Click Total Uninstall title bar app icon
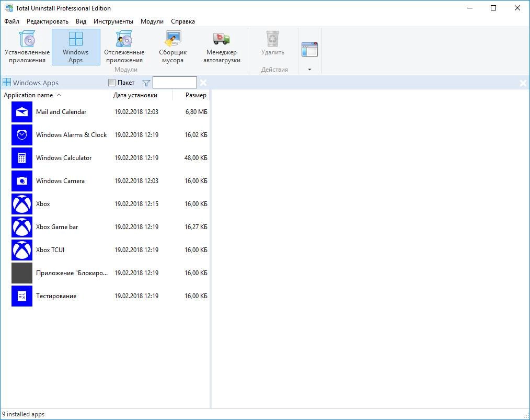 click(x=9, y=8)
